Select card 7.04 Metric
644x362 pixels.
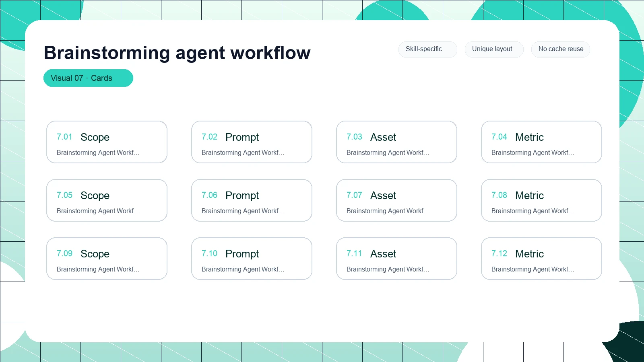coord(541,142)
